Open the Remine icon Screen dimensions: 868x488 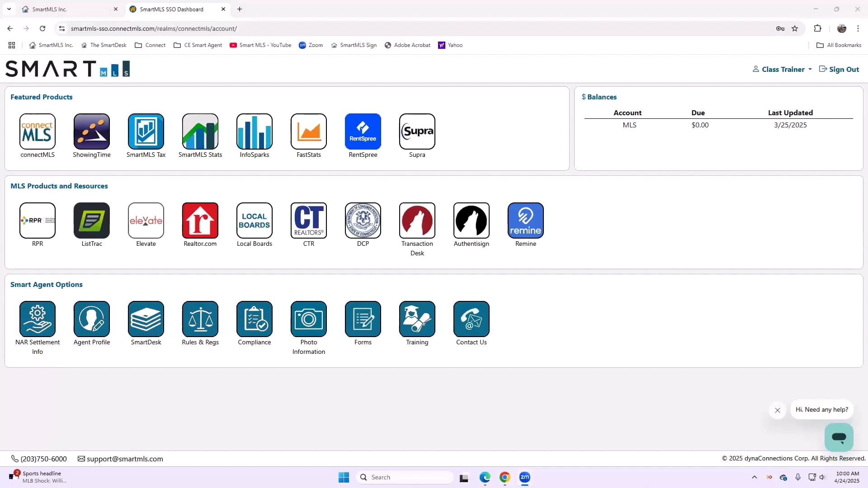[525, 221]
